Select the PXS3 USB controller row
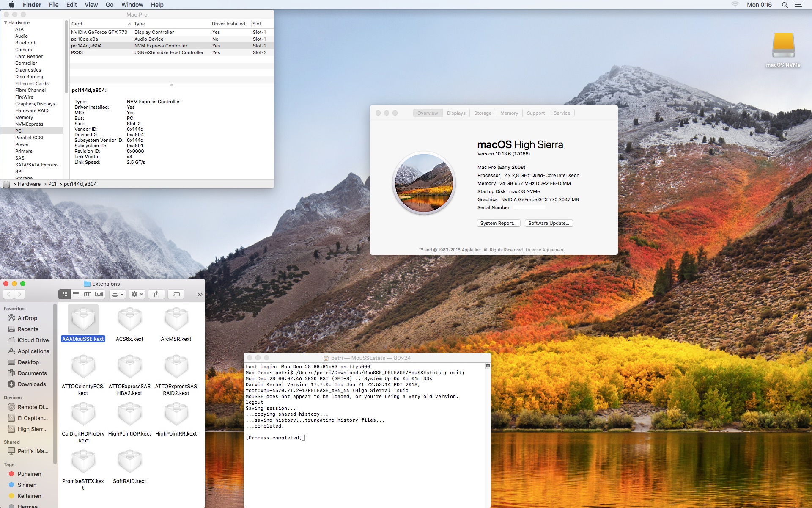 (x=169, y=52)
